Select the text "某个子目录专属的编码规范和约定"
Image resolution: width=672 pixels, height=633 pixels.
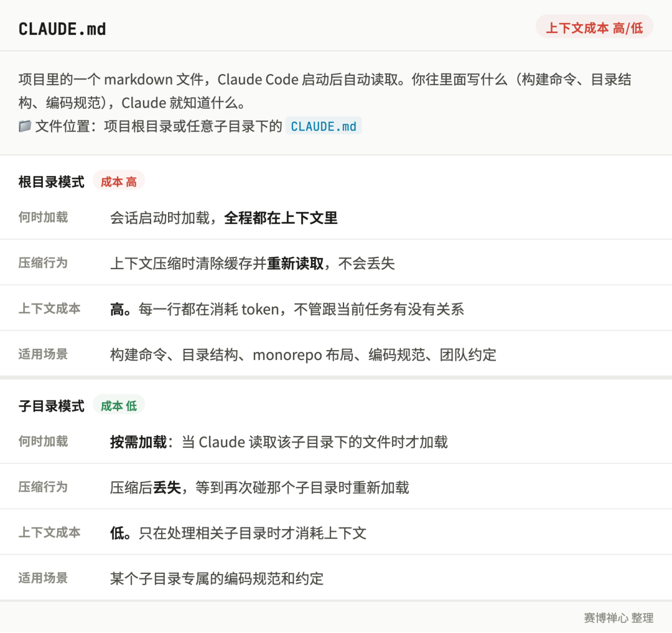coord(217,579)
